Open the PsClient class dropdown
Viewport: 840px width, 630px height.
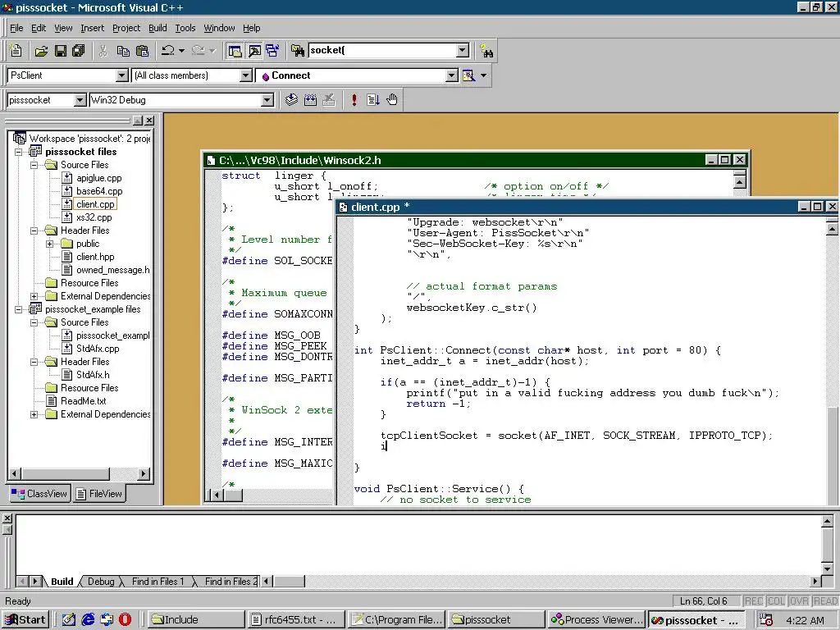122,75
